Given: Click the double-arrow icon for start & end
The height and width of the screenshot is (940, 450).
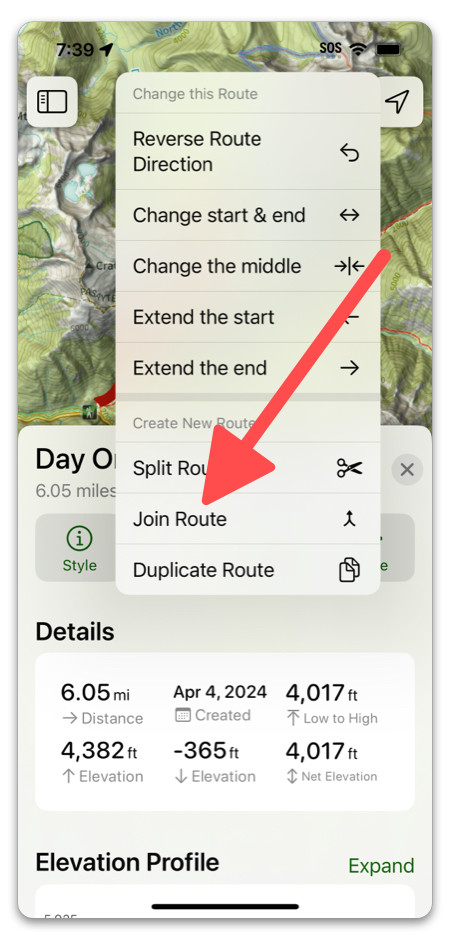Looking at the screenshot, I should pos(349,215).
